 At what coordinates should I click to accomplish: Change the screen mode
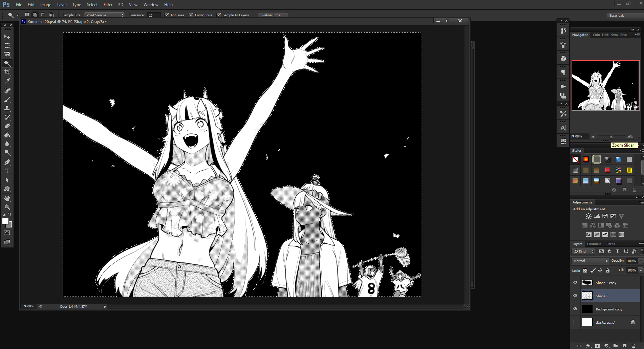7,242
